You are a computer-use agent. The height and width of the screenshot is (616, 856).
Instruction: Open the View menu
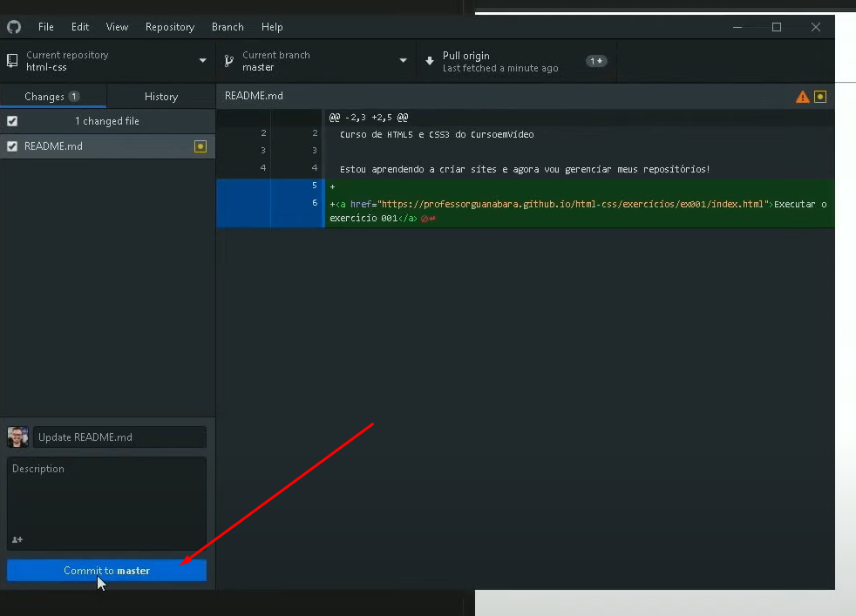point(117,27)
